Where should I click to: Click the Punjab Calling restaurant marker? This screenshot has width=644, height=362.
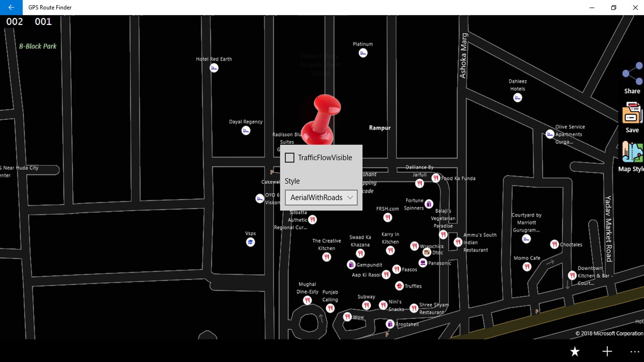(x=330, y=308)
